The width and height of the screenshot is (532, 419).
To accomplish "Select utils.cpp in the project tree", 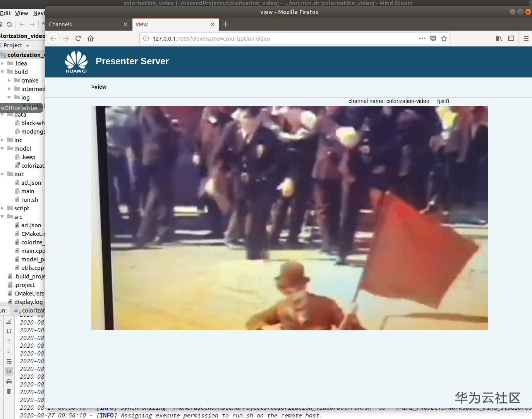I will click(29, 268).
